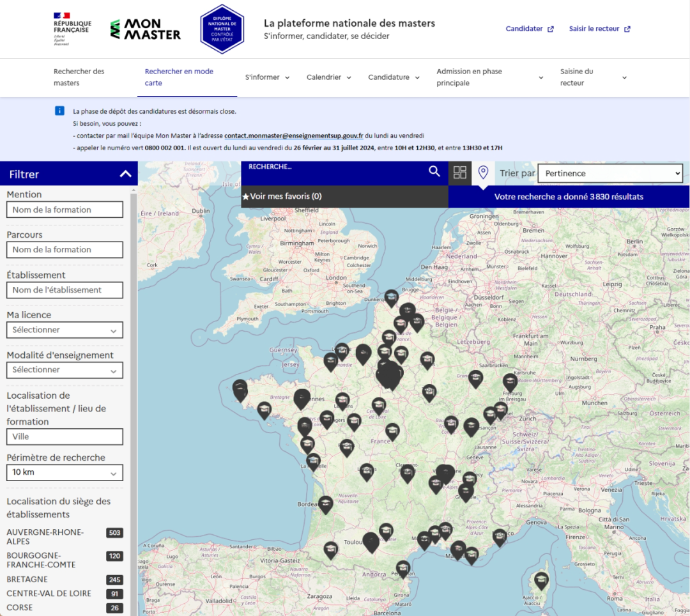690x616 pixels.
Task: Click the Corsica graduation cap marker
Action: [x=541, y=581]
